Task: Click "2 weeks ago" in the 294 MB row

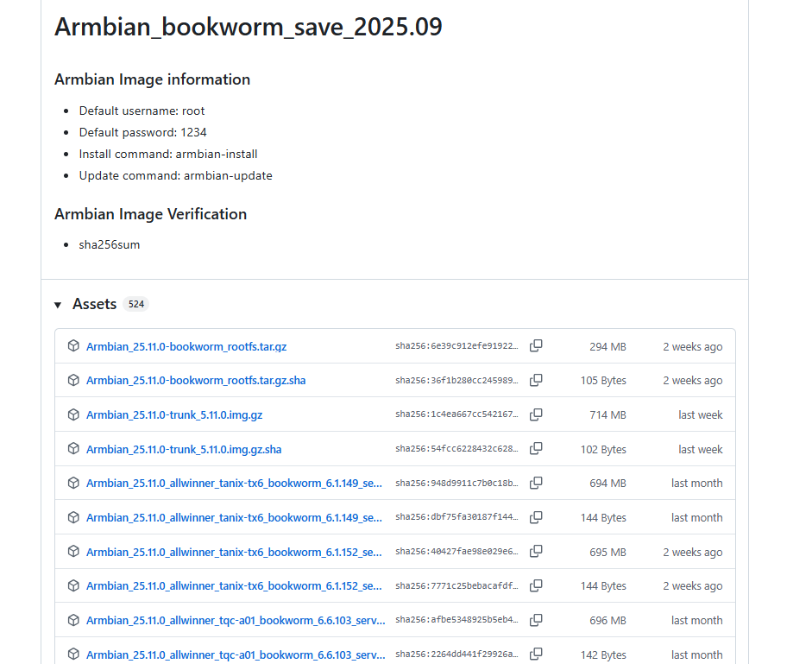Action: [693, 347]
